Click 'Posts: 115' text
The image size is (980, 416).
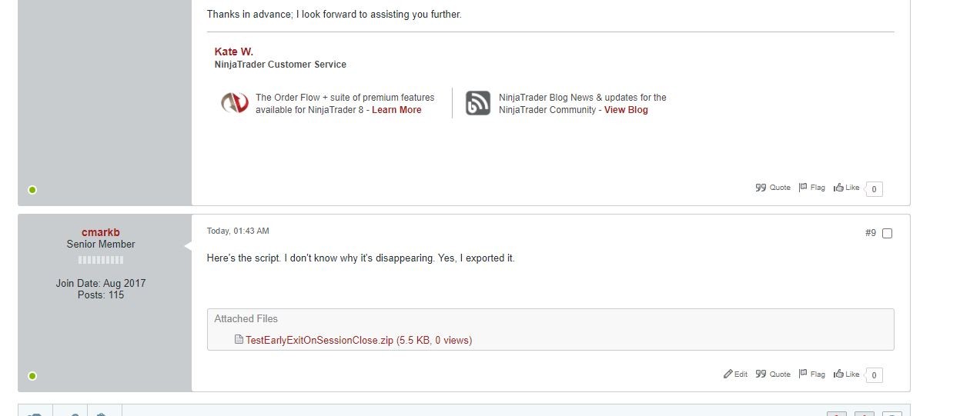point(101,295)
